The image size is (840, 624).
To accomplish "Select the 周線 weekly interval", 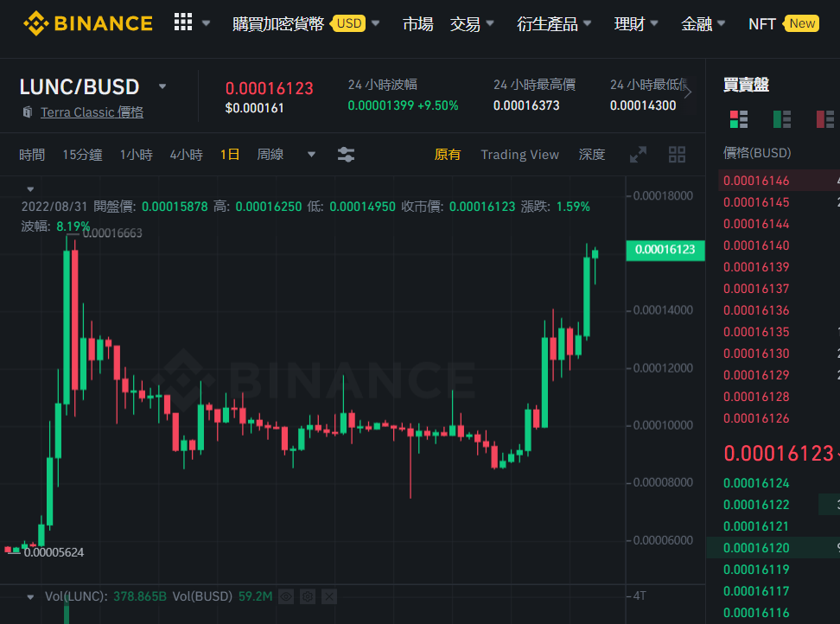I will pos(270,155).
